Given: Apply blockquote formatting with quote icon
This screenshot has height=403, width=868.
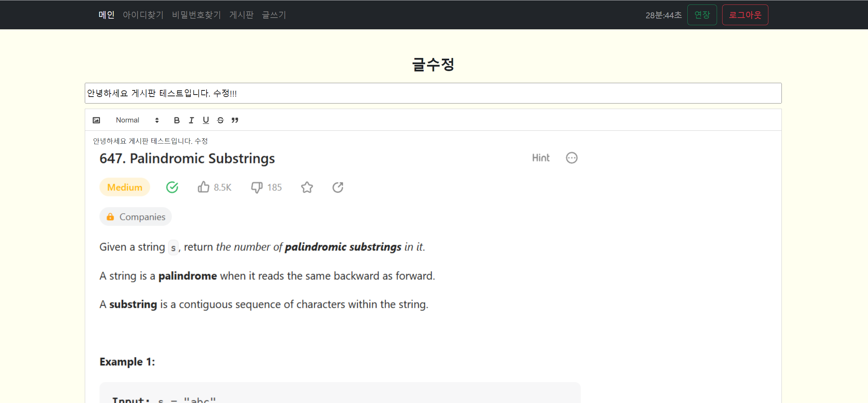Looking at the screenshot, I should [x=235, y=120].
